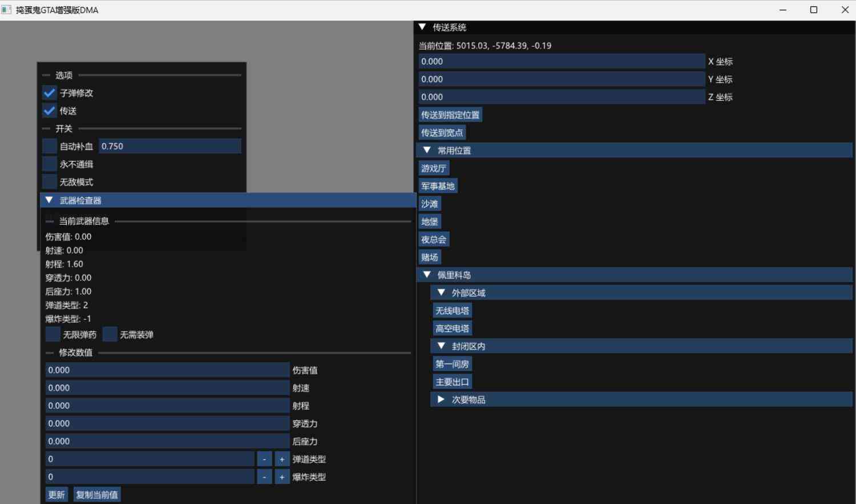Click the 更新 button

click(56, 495)
